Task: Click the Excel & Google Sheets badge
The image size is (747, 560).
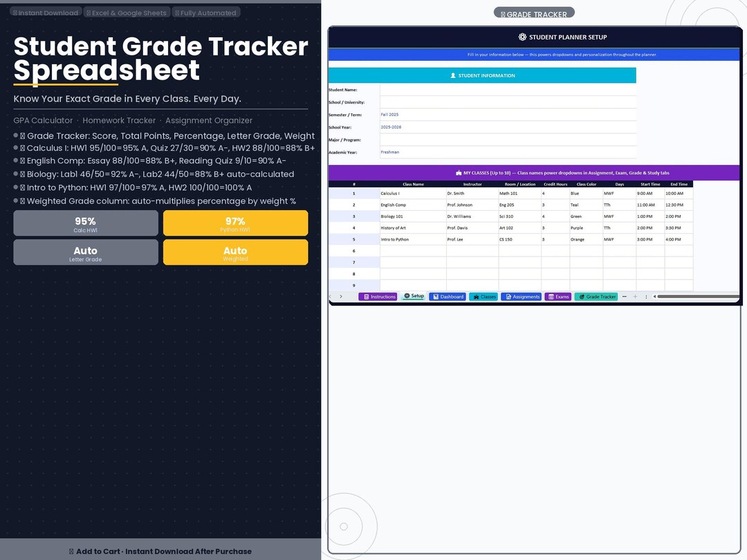Action: [x=127, y=13]
